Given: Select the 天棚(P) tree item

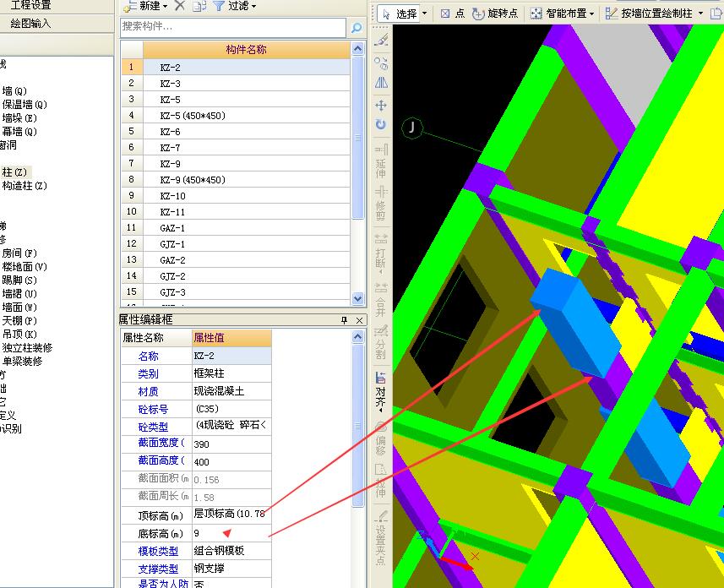Looking at the screenshot, I should [19, 320].
